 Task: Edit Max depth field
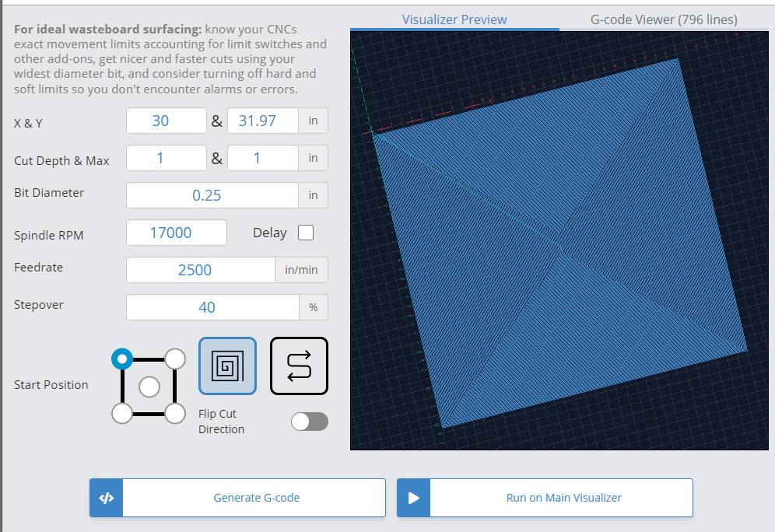pyautogui.click(x=263, y=158)
